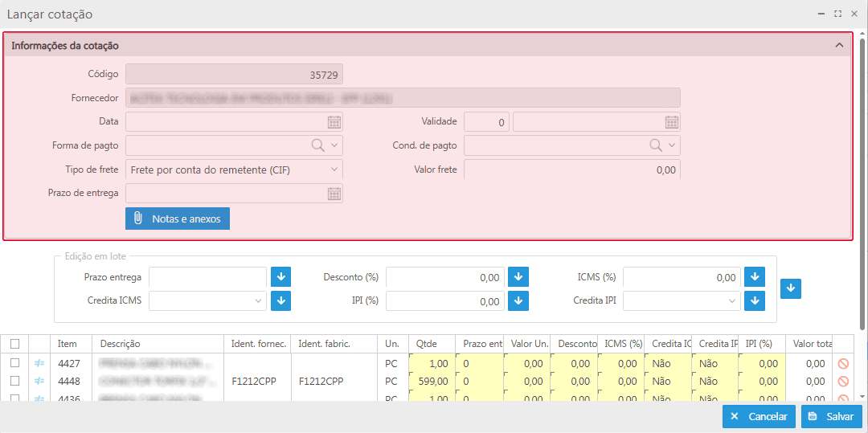Delete item 4427 with red cancel icon

coord(843,364)
